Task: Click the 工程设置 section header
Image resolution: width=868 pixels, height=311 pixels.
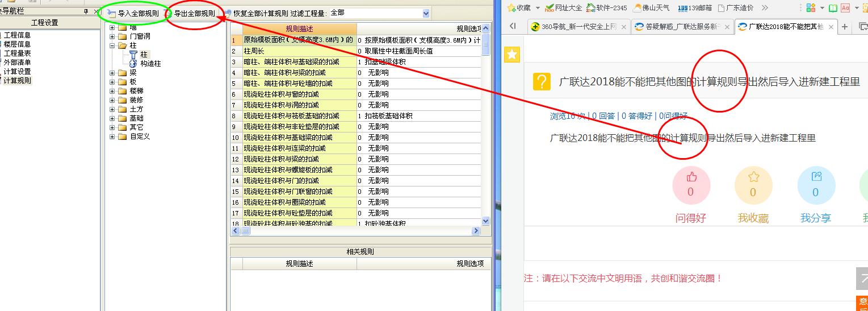Action: 44,23
